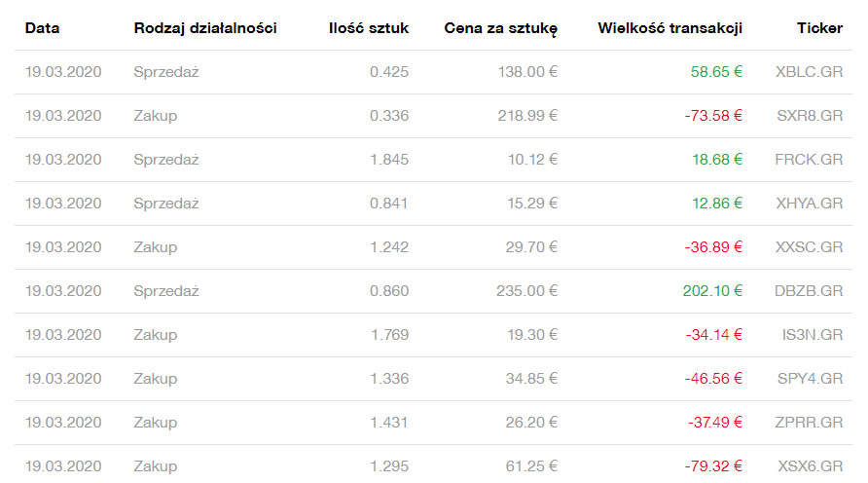Select the 202.10 € transaction amount
868x483 pixels.
pos(712,291)
